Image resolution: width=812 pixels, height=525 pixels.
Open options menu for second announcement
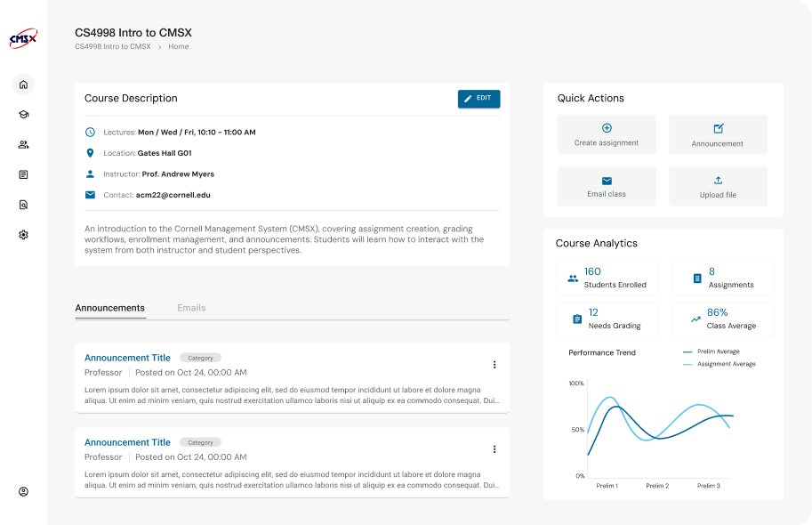pos(494,449)
